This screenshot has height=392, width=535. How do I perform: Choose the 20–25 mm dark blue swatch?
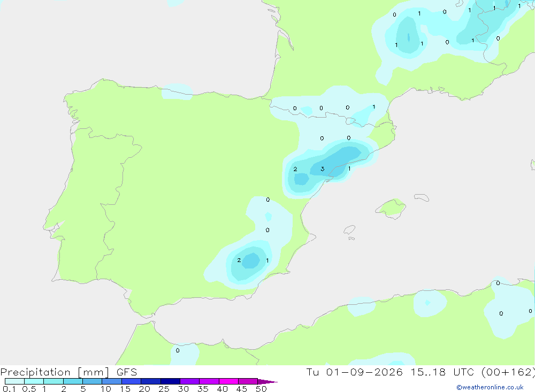(151, 381)
